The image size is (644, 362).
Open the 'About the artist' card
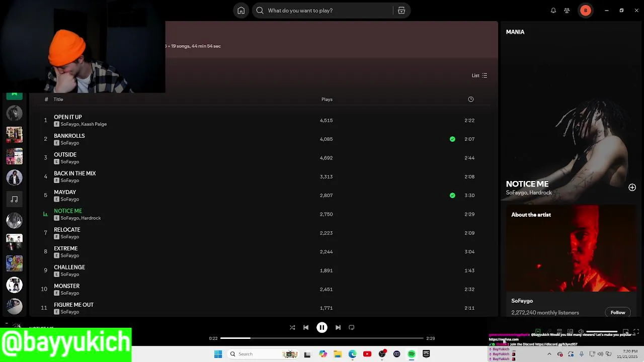tap(571, 261)
